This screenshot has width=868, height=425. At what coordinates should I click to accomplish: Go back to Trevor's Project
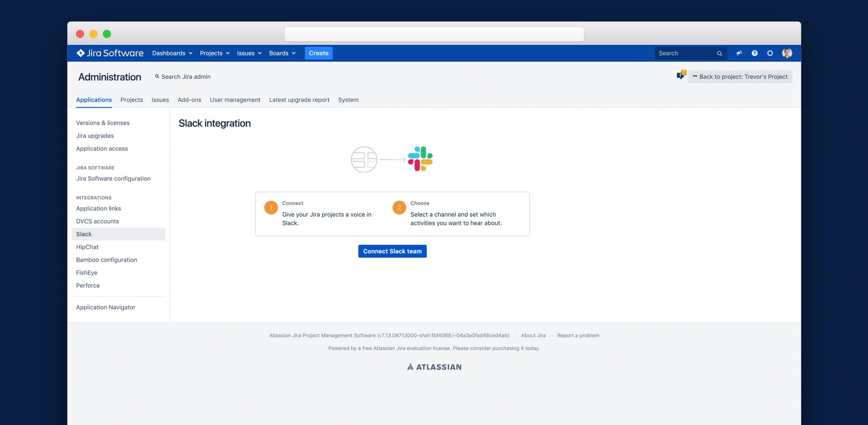[740, 76]
